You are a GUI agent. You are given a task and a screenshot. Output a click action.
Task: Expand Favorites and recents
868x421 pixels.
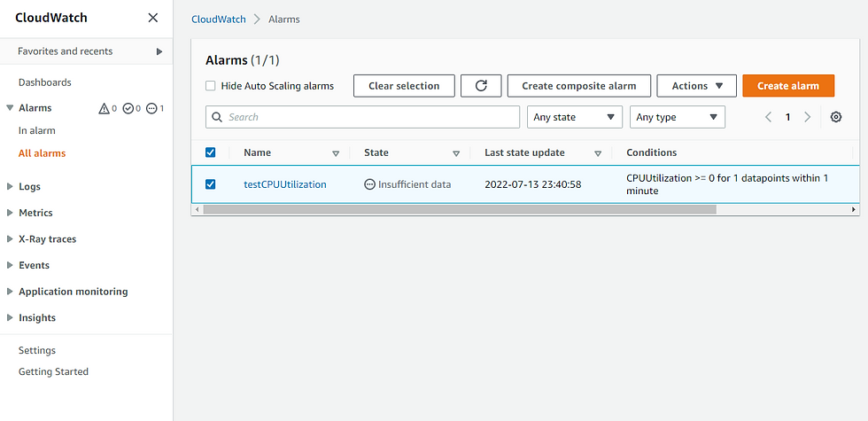pos(159,51)
